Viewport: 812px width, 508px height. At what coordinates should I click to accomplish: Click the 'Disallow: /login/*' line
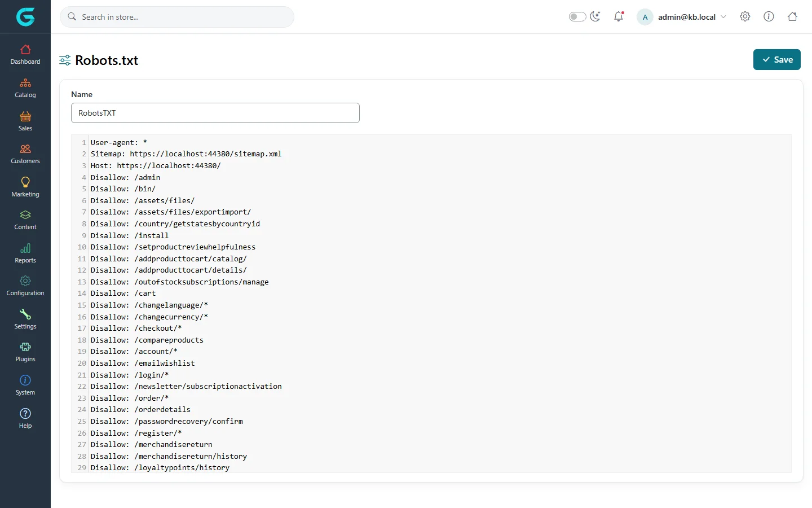[130, 375]
